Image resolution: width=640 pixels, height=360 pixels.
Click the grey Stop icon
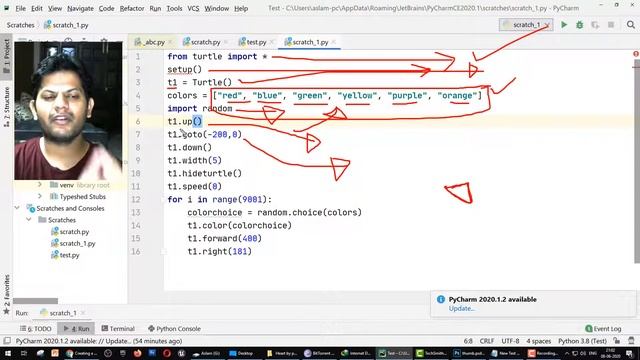[x=611, y=25]
